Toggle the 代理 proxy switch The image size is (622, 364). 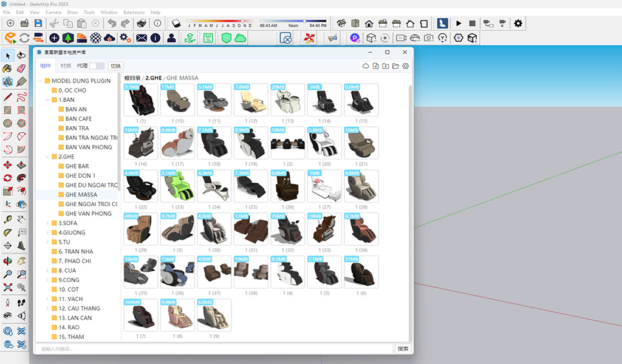[97, 66]
